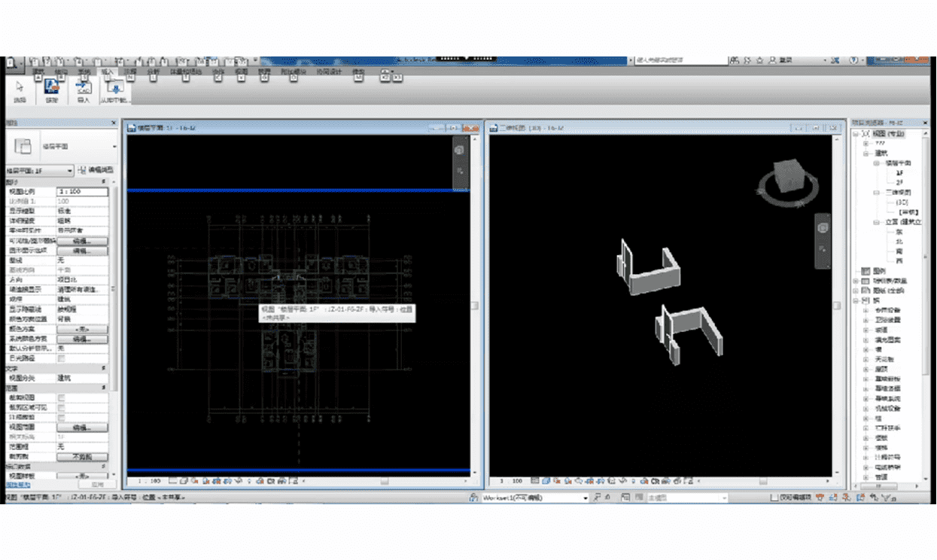Toggle the 裁剪区域可见 checkbox
Image resolution: width=937 pixels, height=560 pixels.
tap(61, 407)
